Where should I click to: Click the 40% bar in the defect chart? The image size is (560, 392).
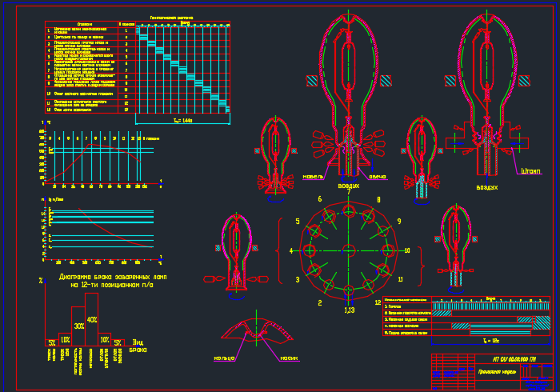tap(91, 319)
